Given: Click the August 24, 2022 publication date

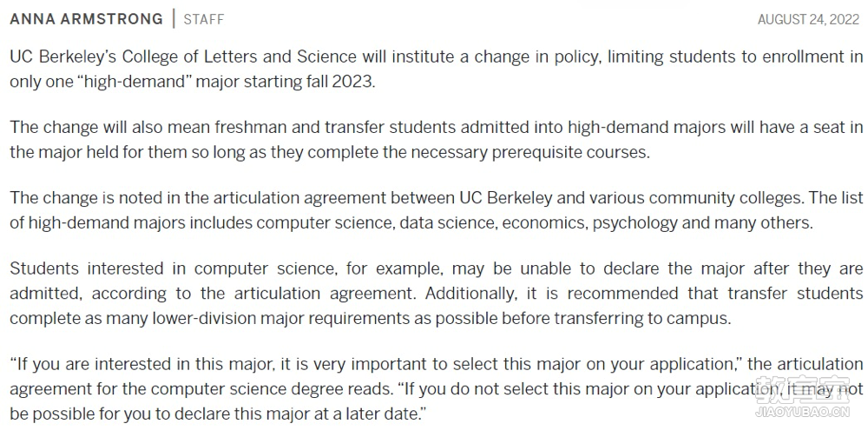Looking at the screenshot, I should pyautogui.click(x=808, y=20).
